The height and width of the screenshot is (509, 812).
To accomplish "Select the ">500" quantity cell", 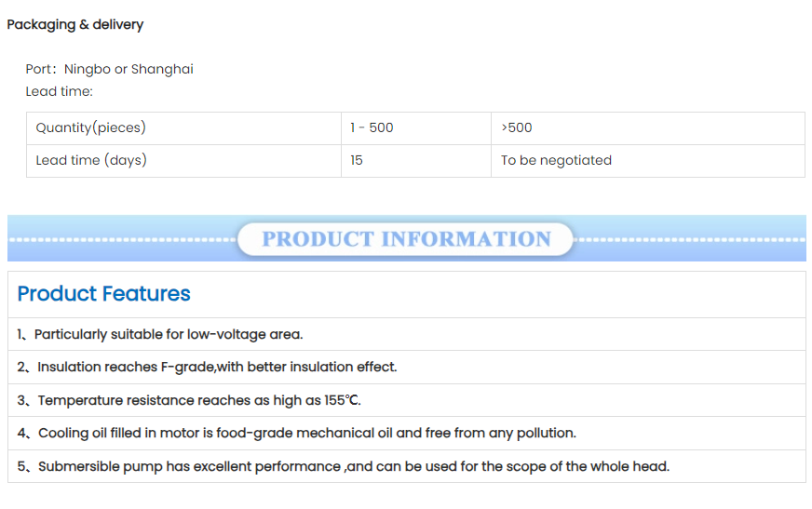I will tap(517, 127).
